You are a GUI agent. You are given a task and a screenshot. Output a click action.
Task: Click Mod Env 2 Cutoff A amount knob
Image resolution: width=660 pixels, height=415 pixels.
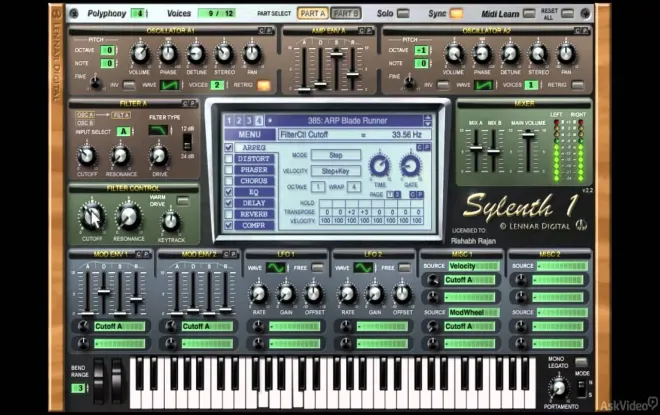pos(170,326)
